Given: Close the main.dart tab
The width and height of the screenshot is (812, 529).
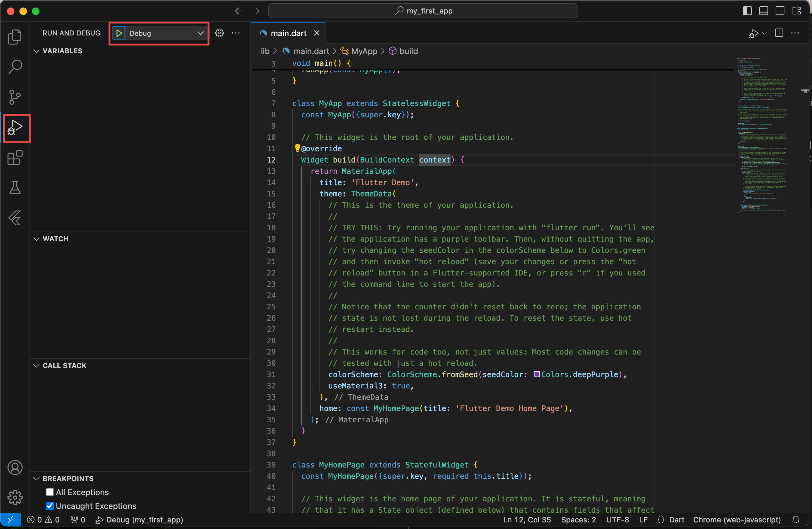Looking at the screenshot, I should click(x=317, y=33).
